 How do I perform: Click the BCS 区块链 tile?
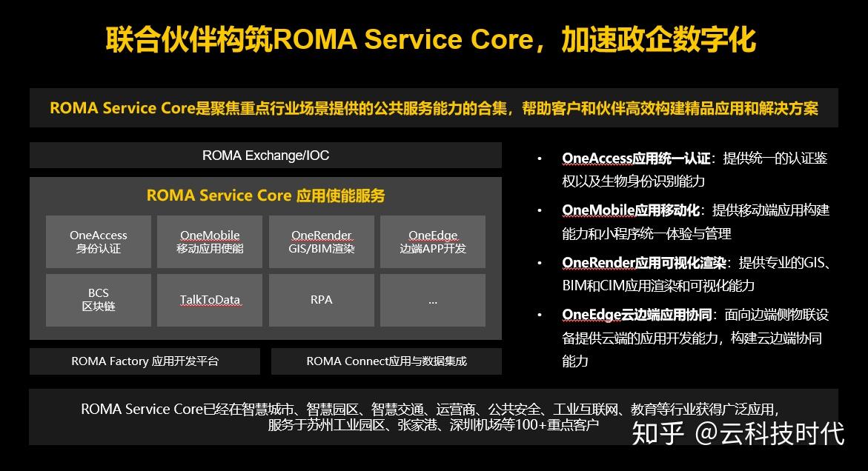98,300
